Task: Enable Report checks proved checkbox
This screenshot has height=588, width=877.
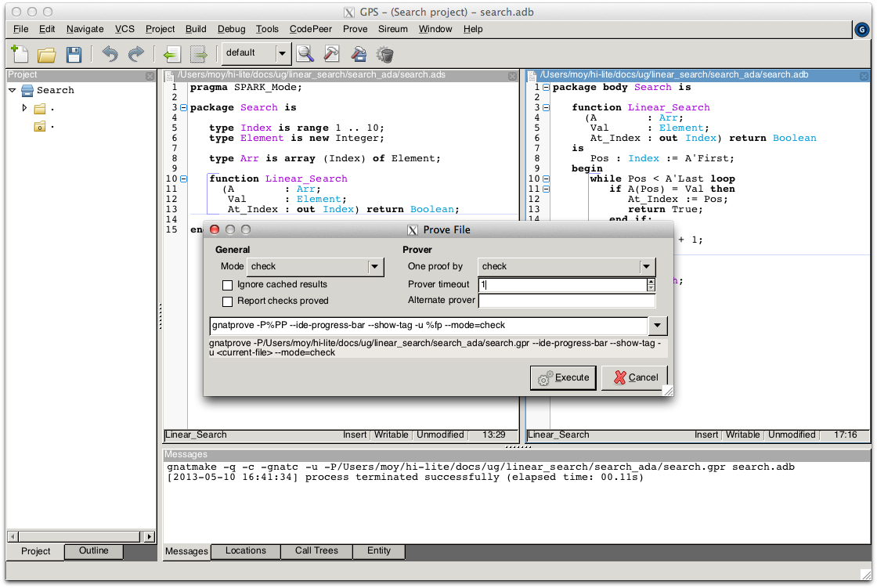Action: 227,301
